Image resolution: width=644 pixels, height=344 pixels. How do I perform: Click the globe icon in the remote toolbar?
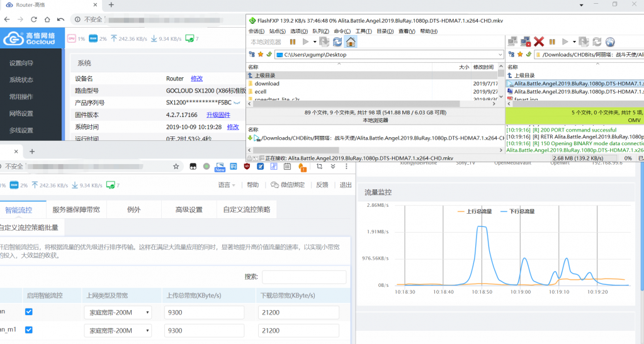tap(610, 42)
